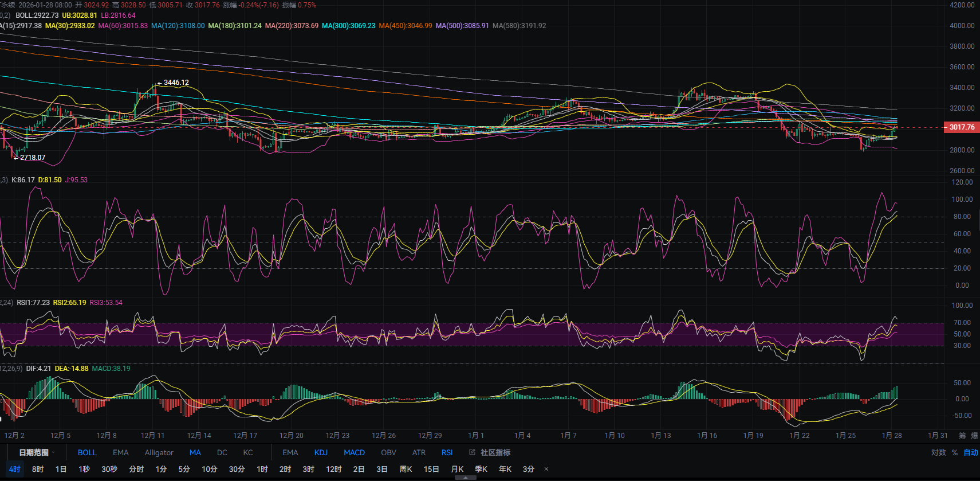Turn off the KDJ indicator
The height and width of the screenshot is (481, 980).
pos(321,452)
